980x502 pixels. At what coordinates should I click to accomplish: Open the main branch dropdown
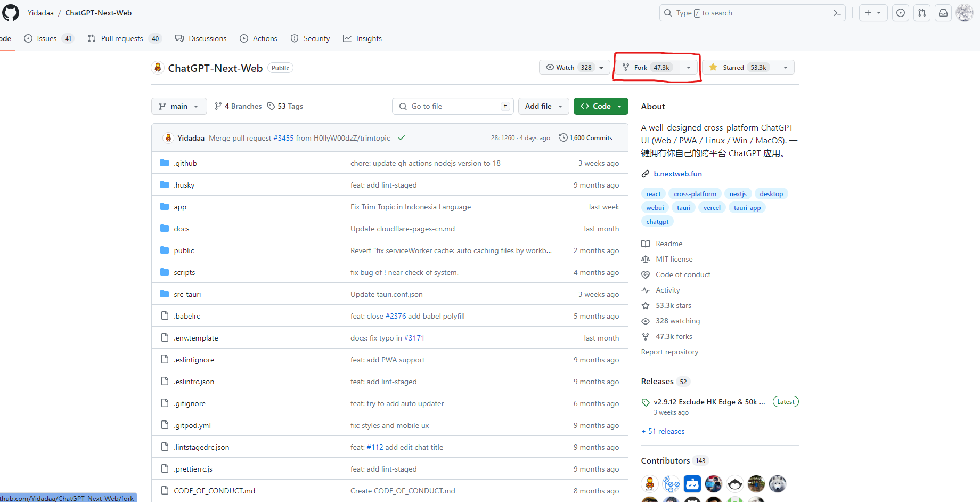tap(179, 106)
